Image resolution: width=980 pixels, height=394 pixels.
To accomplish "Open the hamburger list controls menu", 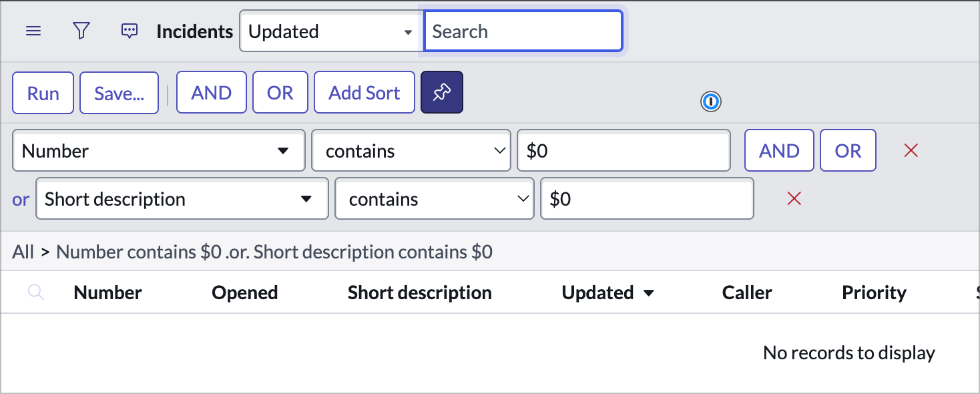I will 33,31.
